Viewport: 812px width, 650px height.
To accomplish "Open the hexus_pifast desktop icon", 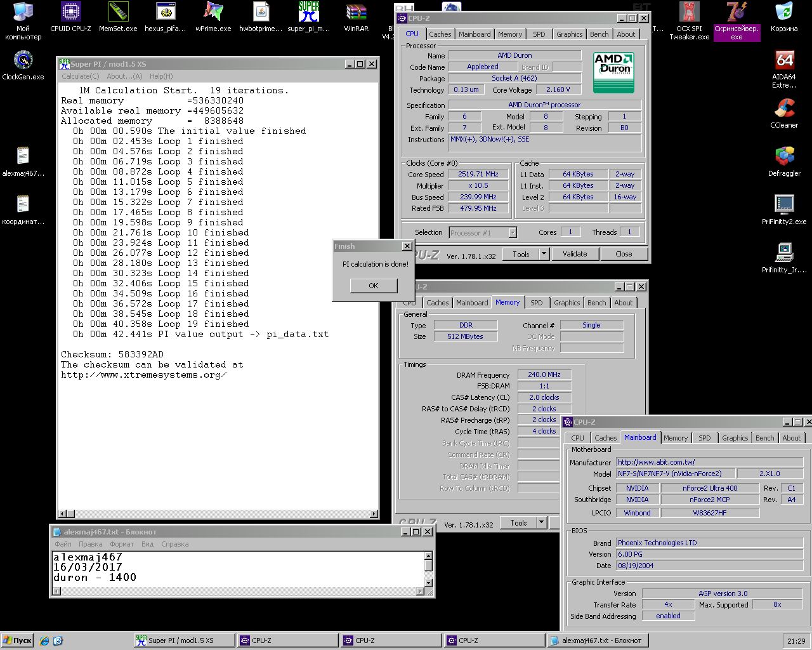I will 166,17.
